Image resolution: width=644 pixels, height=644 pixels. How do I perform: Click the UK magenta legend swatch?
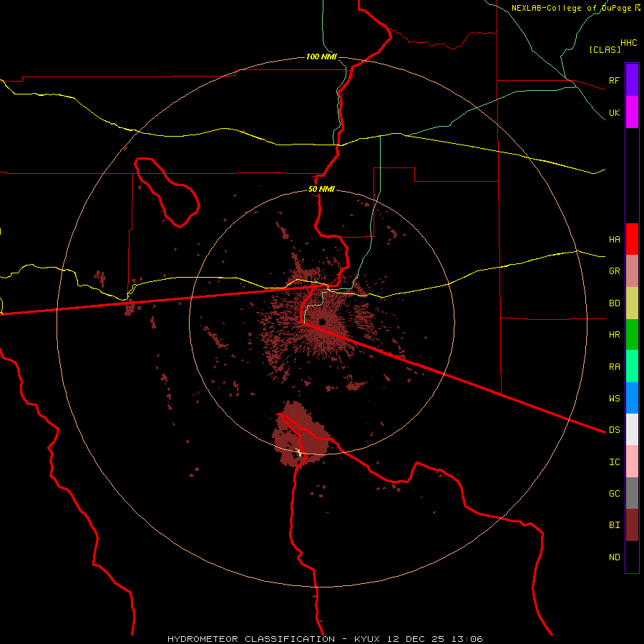tap(632, 112)
